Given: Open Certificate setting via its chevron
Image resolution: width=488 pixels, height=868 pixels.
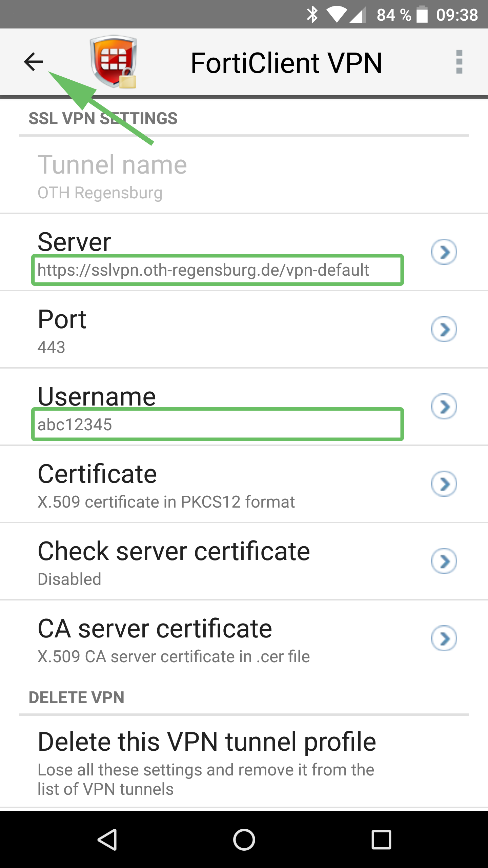Looking at the screenshot, I should tap(444, 484).
